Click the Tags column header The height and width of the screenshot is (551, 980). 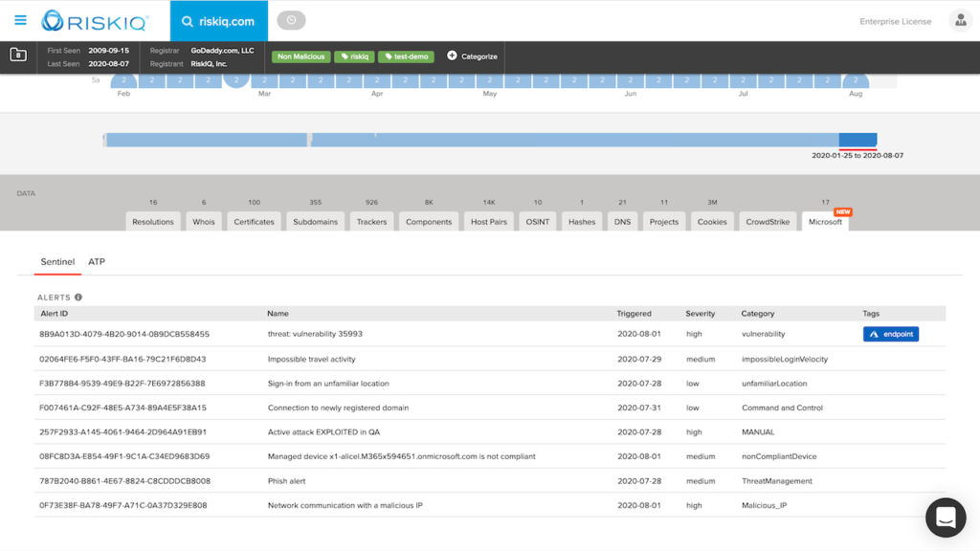tap(871, 314)
